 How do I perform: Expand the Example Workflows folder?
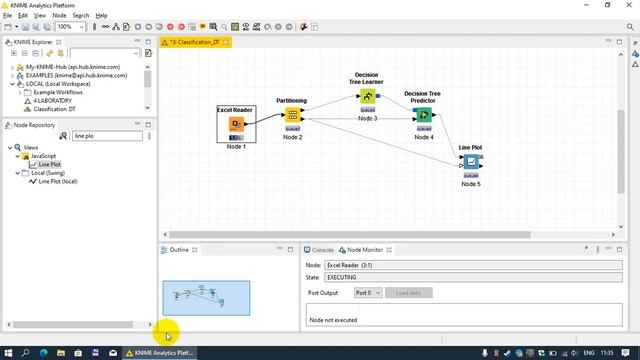(x=20, y=93)
